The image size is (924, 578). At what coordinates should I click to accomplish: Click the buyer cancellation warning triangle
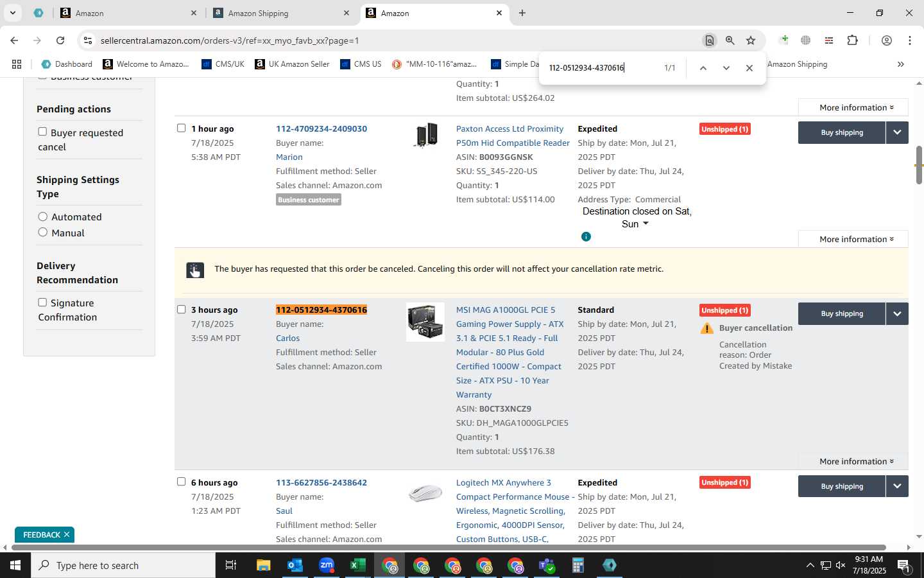coord(707,329)
